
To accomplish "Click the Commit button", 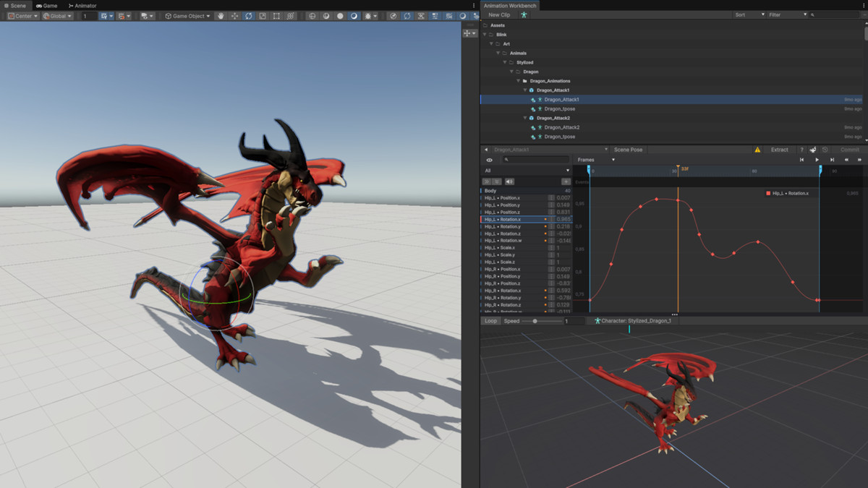I will click(x=850, y=150).
